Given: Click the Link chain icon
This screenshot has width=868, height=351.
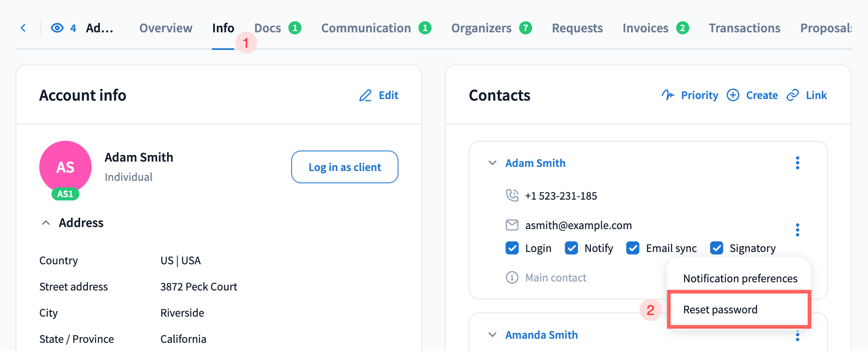Looking at the screenshot, I should click(793, 95).
